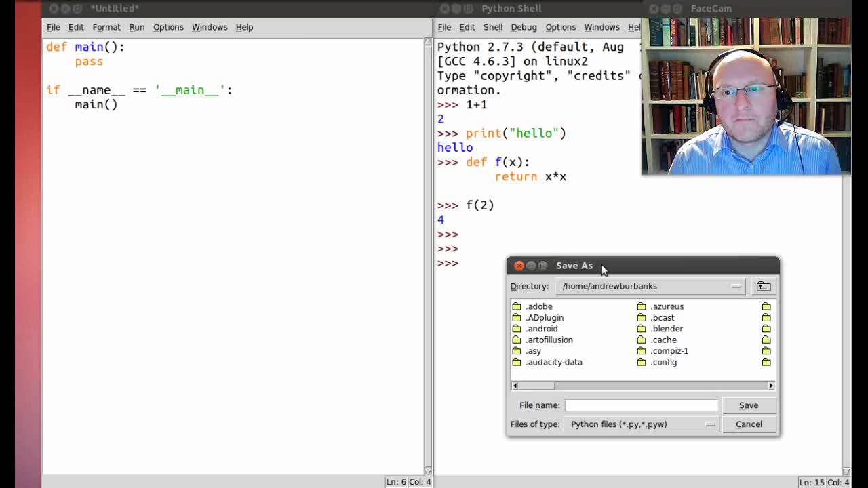Go up to parent directory icon

tap(764, 286)
